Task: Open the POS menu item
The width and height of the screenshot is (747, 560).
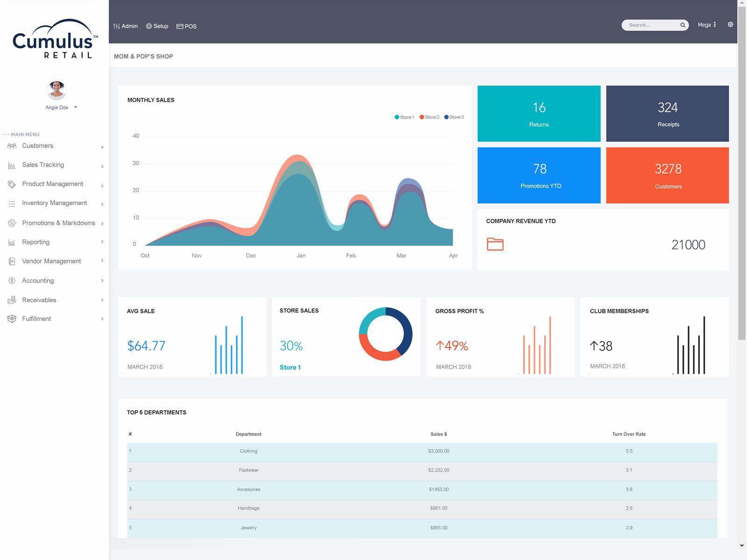Action: [x=187, y=26]
